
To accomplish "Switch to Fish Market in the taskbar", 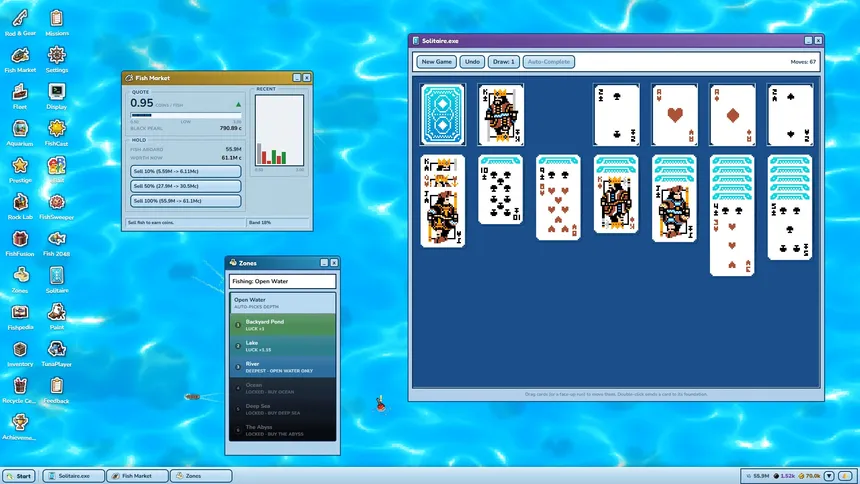I will [x=137, y=476].
